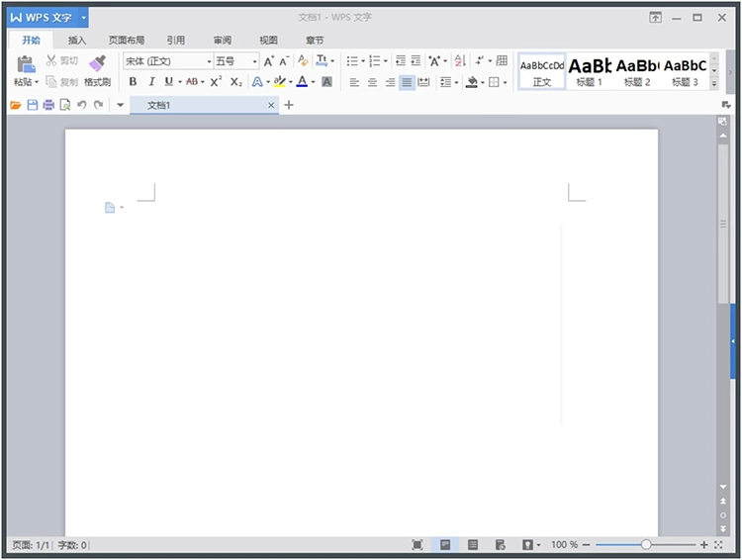Click the full screen icon in status bar

click(x=417, y=545)
